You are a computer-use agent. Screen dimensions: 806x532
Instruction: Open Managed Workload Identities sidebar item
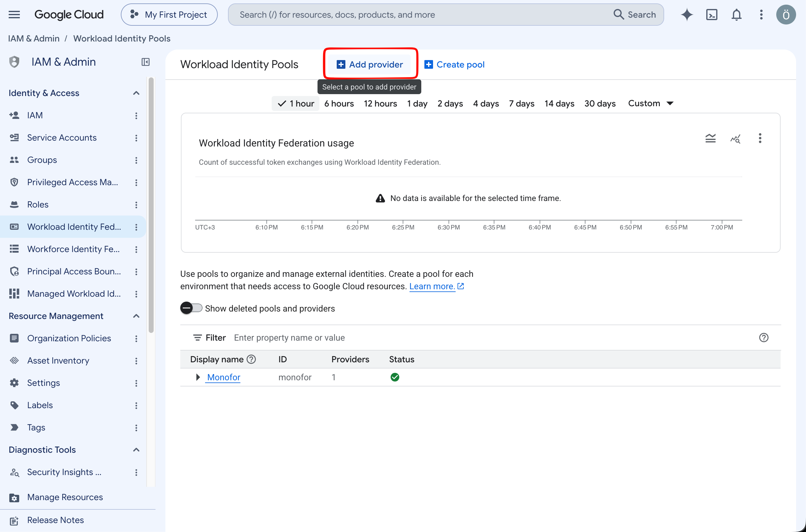[x=73, y=294]
